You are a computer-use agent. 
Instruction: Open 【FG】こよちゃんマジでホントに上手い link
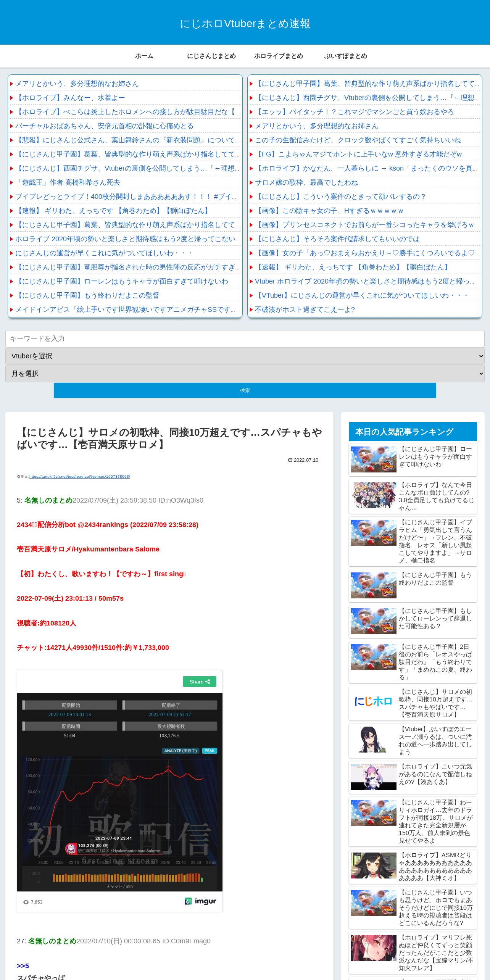pyautogui.click(x=358, y=154)
